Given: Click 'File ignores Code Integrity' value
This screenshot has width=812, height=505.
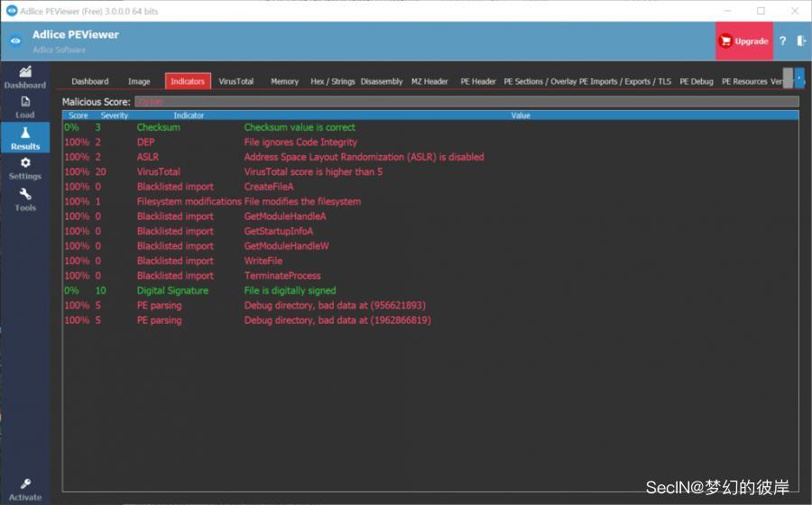Looking at the screenshot, I should click(x=300, y=142).
